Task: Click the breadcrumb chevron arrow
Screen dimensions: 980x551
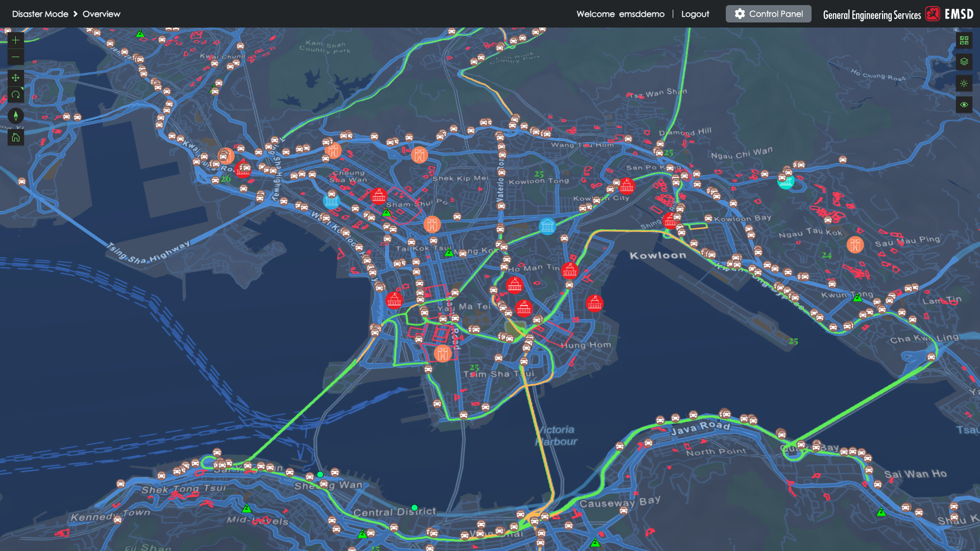Action: pos(76,14)
